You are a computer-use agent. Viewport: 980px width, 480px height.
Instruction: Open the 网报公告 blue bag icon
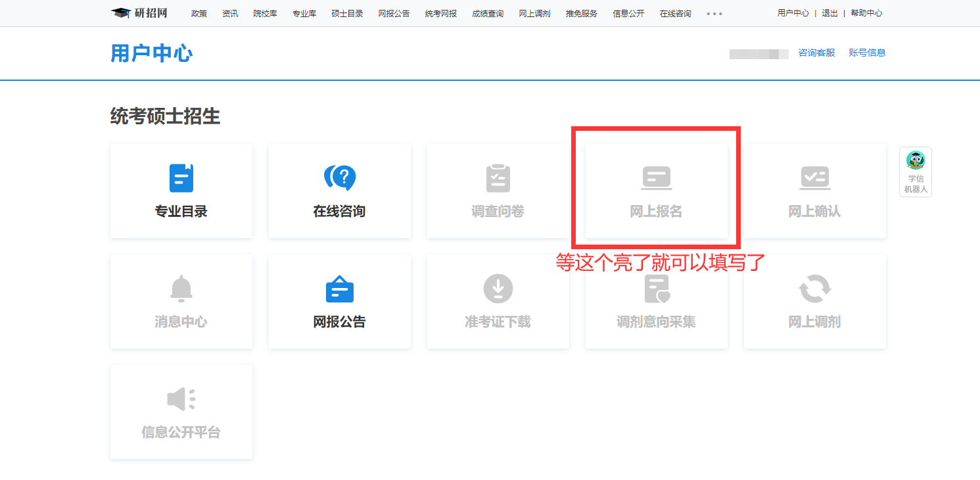point(340,289)
